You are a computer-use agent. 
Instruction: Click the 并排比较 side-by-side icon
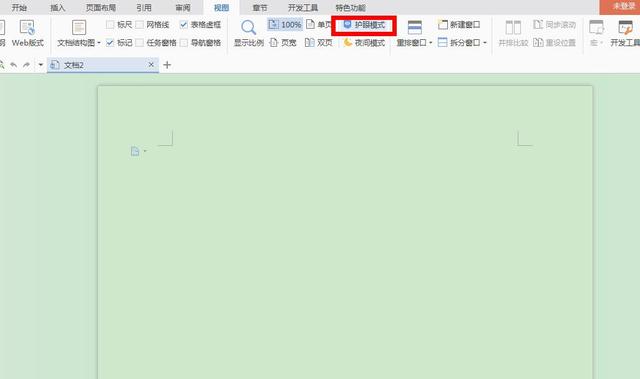(513, 28)
